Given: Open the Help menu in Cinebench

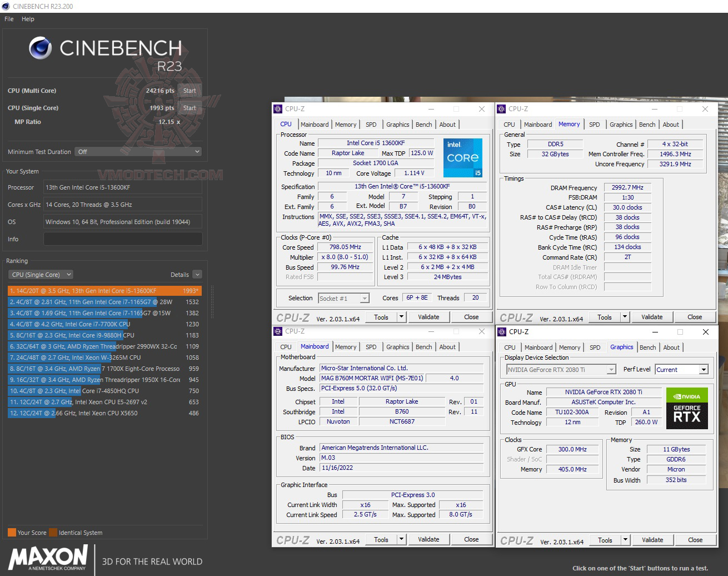Looking at the screenshot, I should click(x=28, y=19).
